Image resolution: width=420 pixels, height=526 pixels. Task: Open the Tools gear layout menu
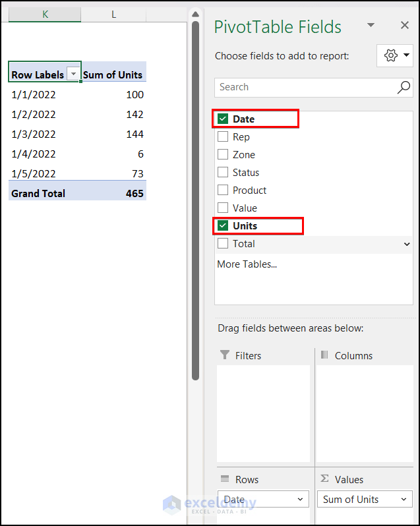[394, 55]
